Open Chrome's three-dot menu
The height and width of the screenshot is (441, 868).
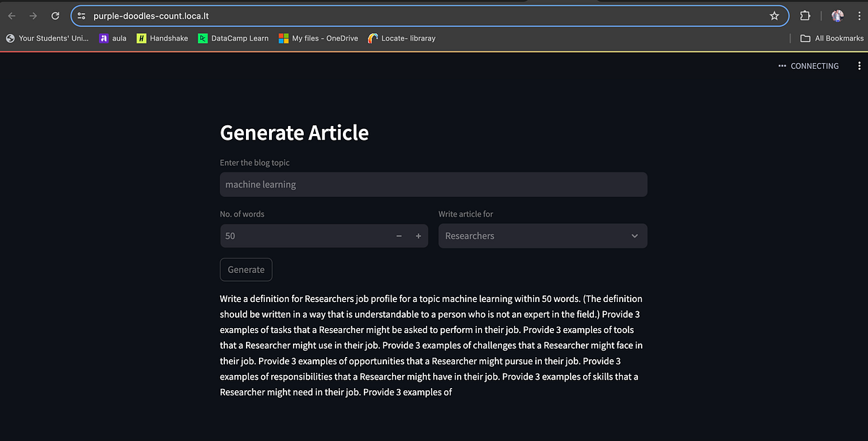859,15
